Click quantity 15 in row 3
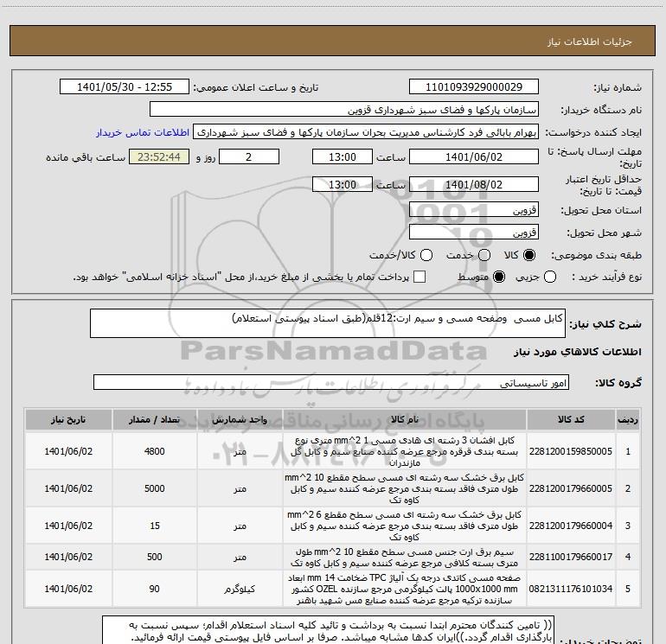Screen dimensions: 666x644 point(155,526)
